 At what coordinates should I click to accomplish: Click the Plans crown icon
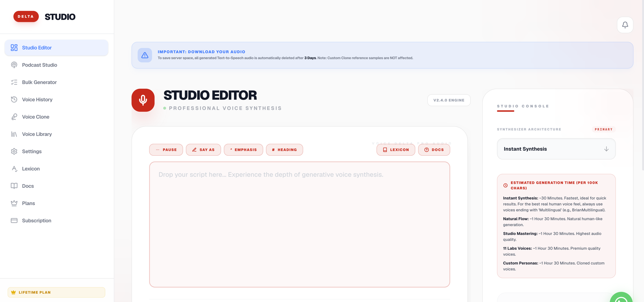[14, 203]
